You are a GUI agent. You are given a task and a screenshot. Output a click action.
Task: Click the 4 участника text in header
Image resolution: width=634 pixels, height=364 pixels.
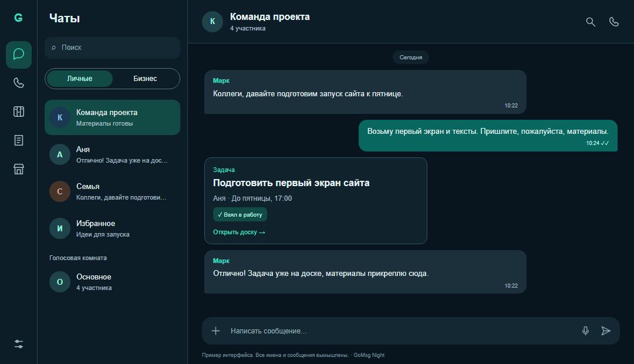click(x=248, y=28)
